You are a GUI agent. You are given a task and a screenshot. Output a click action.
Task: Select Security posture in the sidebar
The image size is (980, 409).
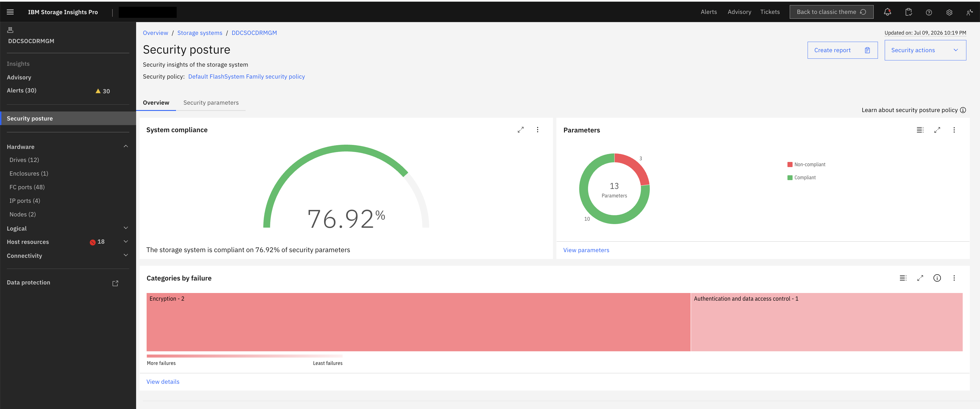pyautogui.click(x=68, y=118)
